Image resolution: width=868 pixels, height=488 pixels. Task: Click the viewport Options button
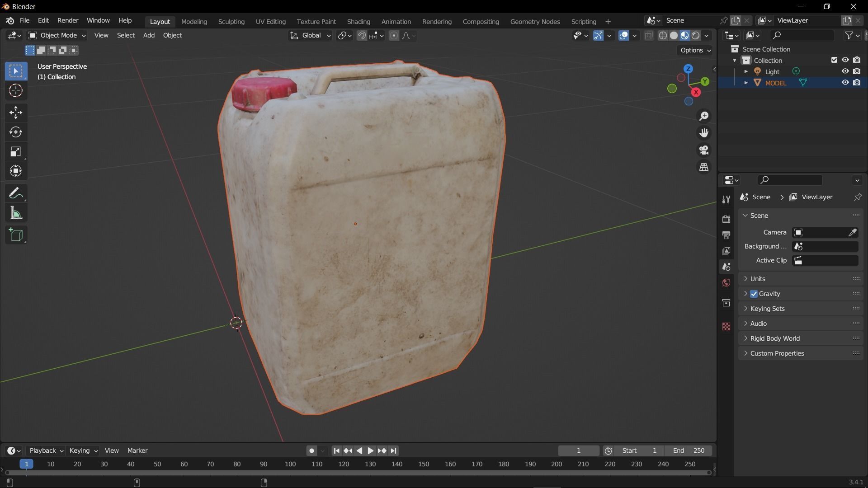click(695, 50)
